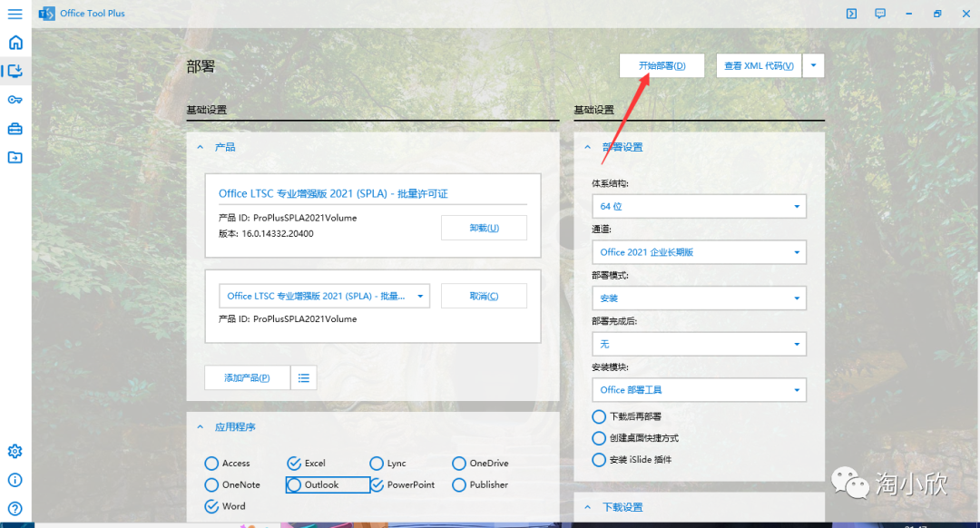Open Settings gear in sidebar
Screen dimensions: 980x528
[x=15, y=451]
